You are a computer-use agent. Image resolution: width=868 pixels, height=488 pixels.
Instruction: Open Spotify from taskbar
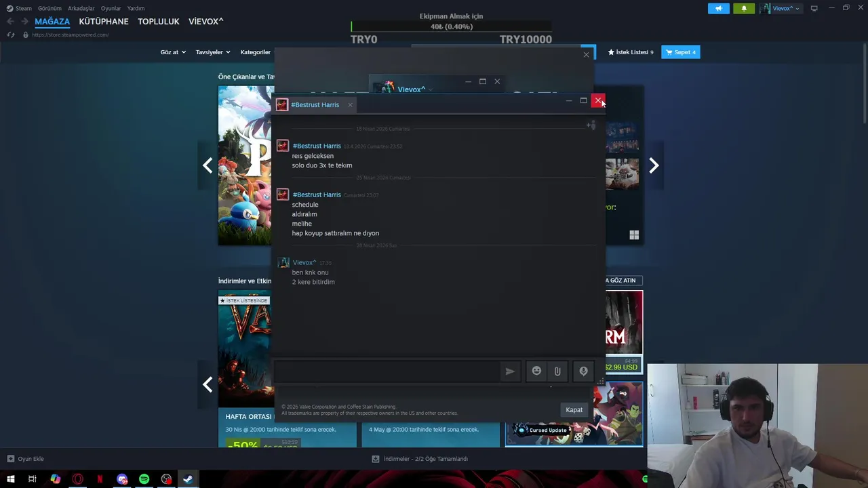tap(144, 479)
